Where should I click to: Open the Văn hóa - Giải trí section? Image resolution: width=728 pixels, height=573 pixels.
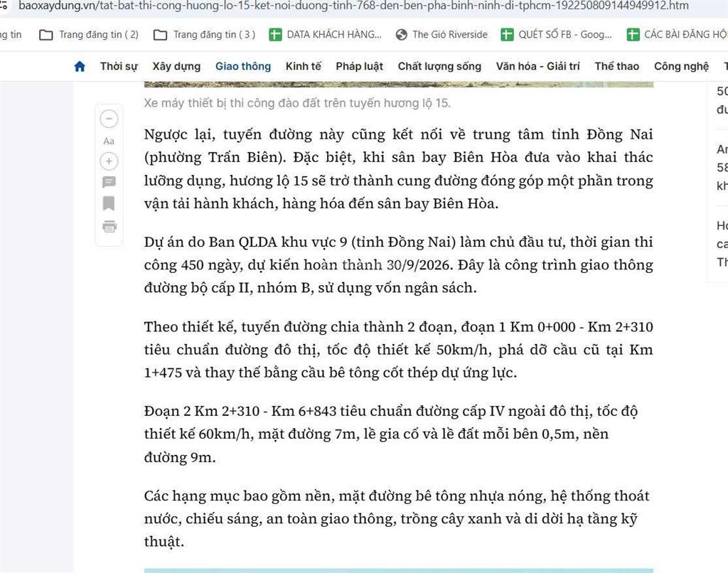coord(537,66)
